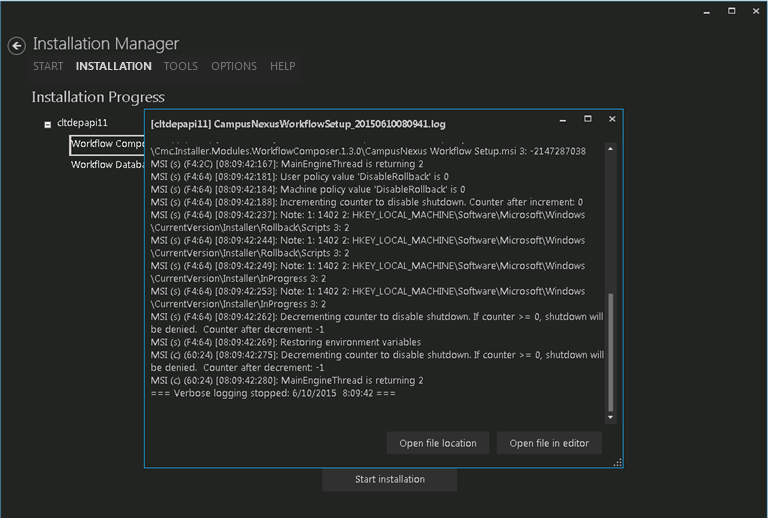Image resolution: width=768 pixels, height=518 pixels.
Task: Switch to the INSTALLATION tab
Action: coord(114,67)
